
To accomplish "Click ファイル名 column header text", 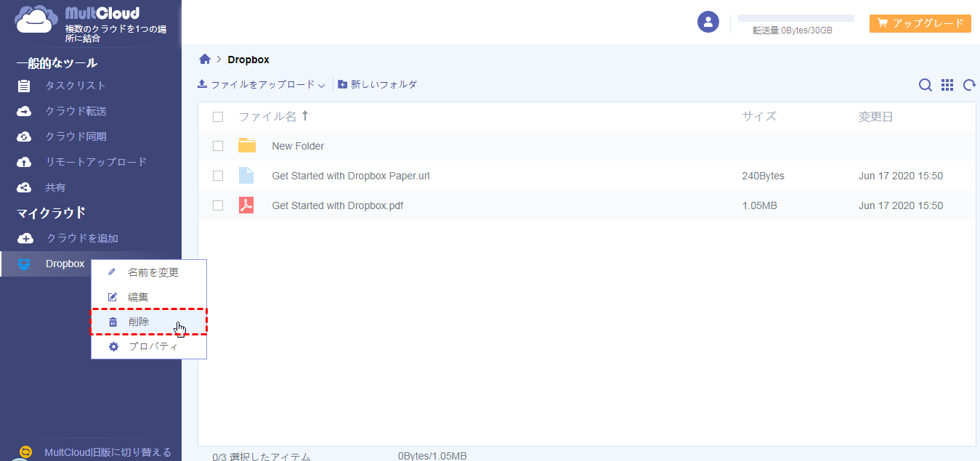I will [x=267, y=116].
